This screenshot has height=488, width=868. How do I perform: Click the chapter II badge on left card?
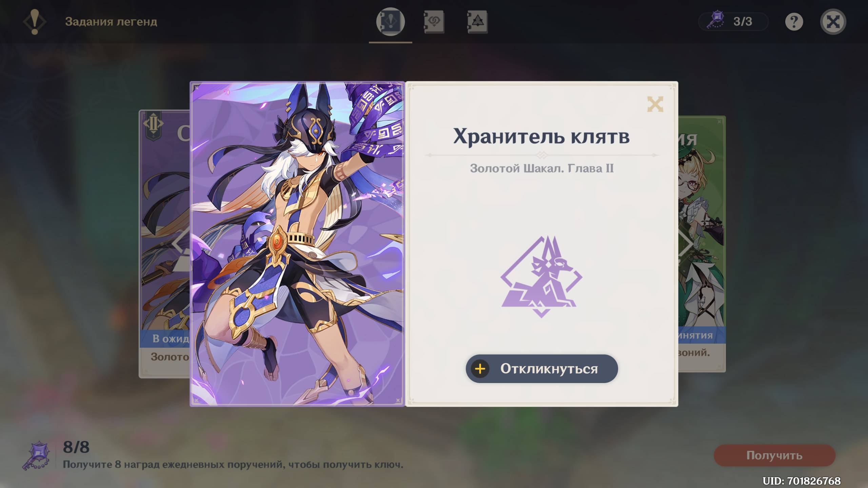point(153,125)
